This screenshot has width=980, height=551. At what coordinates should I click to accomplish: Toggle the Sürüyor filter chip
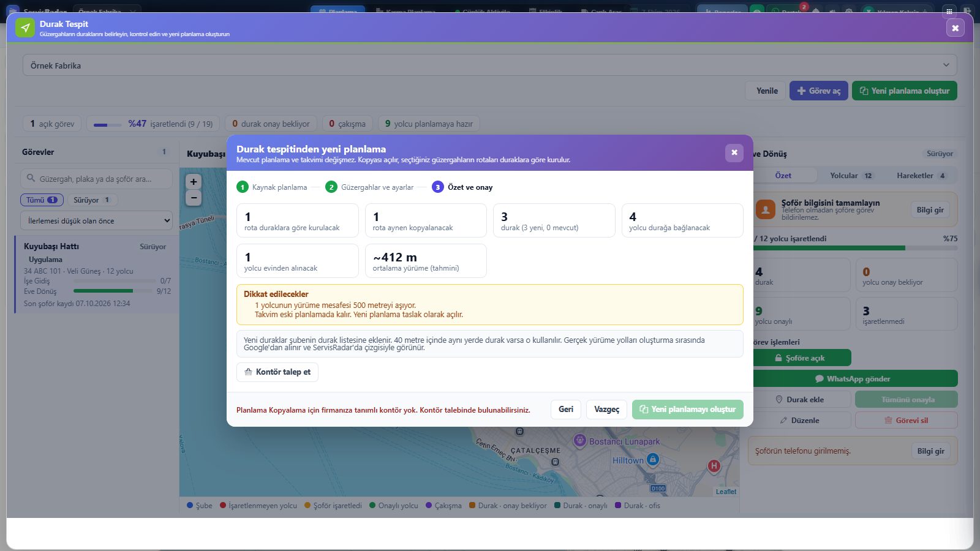click(x=92, y=200)
